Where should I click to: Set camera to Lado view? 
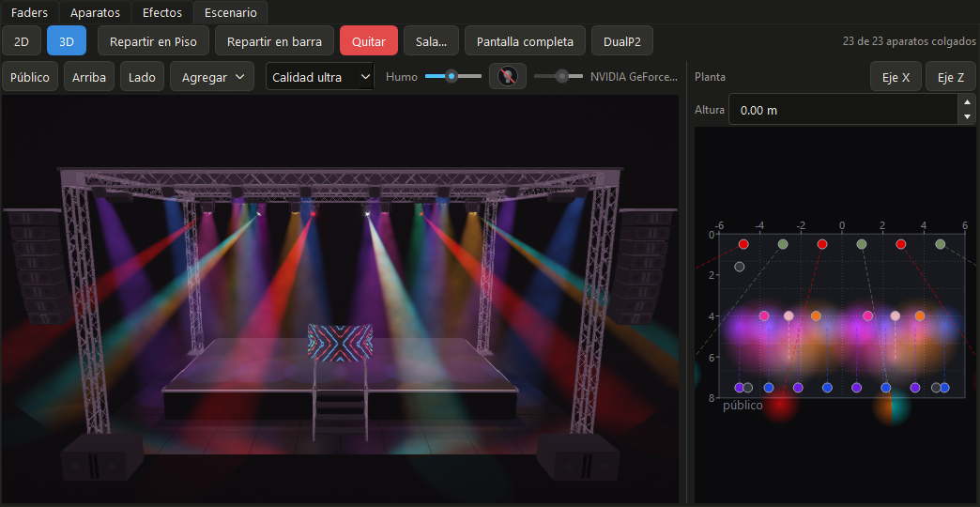tap(142, 77)
